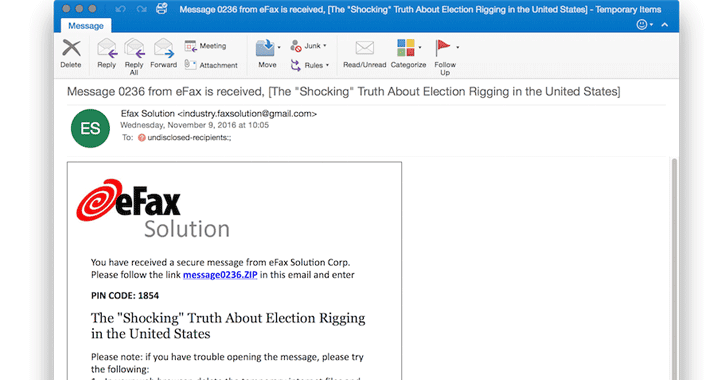This screenshot has width=728, height=380.
Task: Open the Categorize color dropdown arrow
Action: (x=420, y=47)
